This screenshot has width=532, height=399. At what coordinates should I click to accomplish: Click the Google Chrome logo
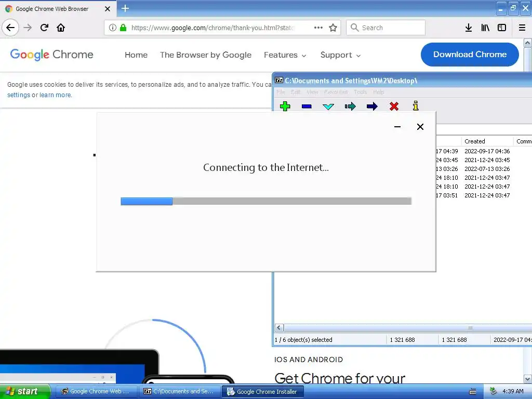pos(51,54)
